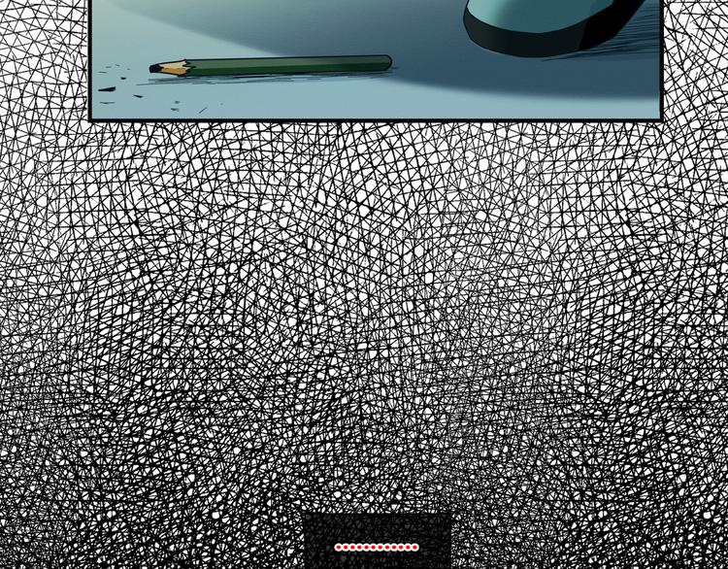The width and height of the screenshot is (728, 569).
Task: Click the dark rounded object at the panel's top right
Action: tap(554, 27)
